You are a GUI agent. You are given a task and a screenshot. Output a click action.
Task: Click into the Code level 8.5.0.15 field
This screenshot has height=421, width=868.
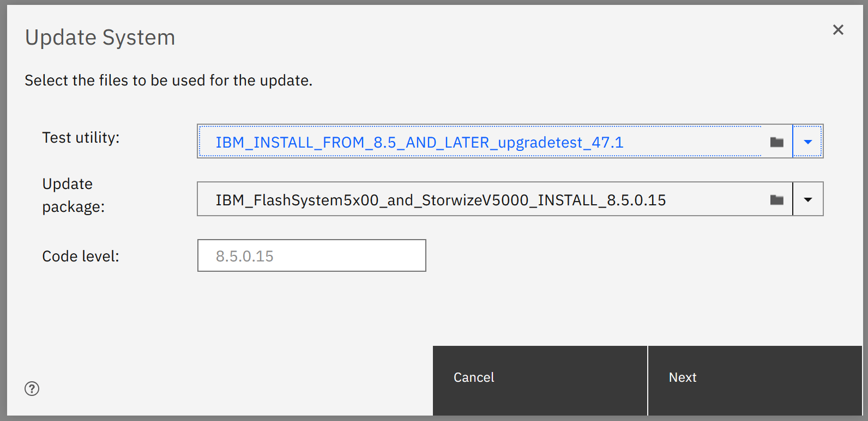click(311, 255)
